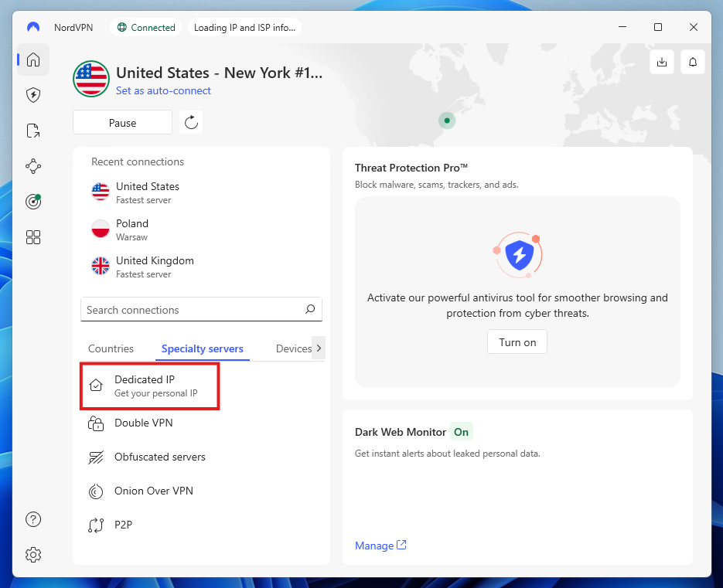
Task: Click the United Kingdom flag in recent connections
Action: [x=101, y=266]
